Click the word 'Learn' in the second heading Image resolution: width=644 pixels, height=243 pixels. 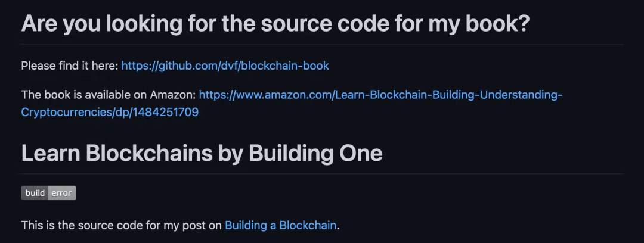51,153
